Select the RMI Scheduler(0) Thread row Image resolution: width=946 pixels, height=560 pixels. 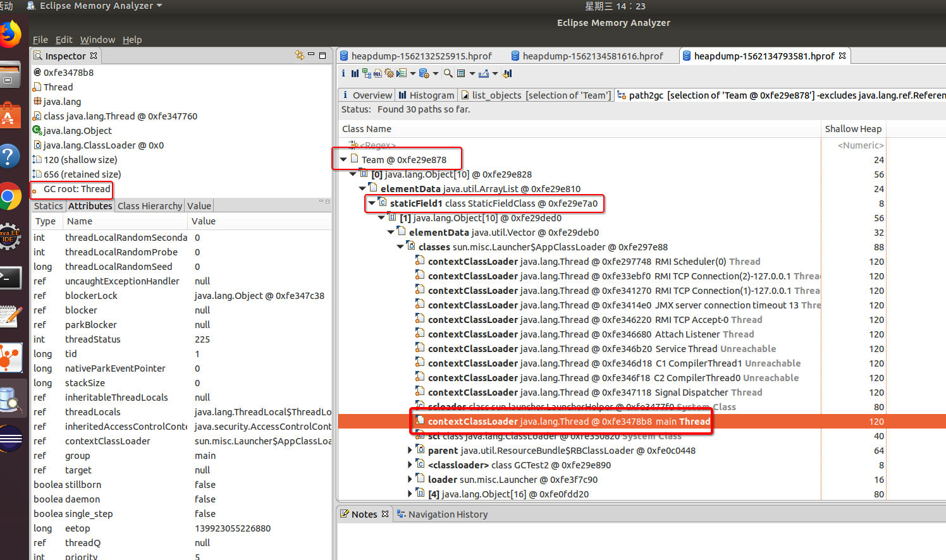pos(642,261)
